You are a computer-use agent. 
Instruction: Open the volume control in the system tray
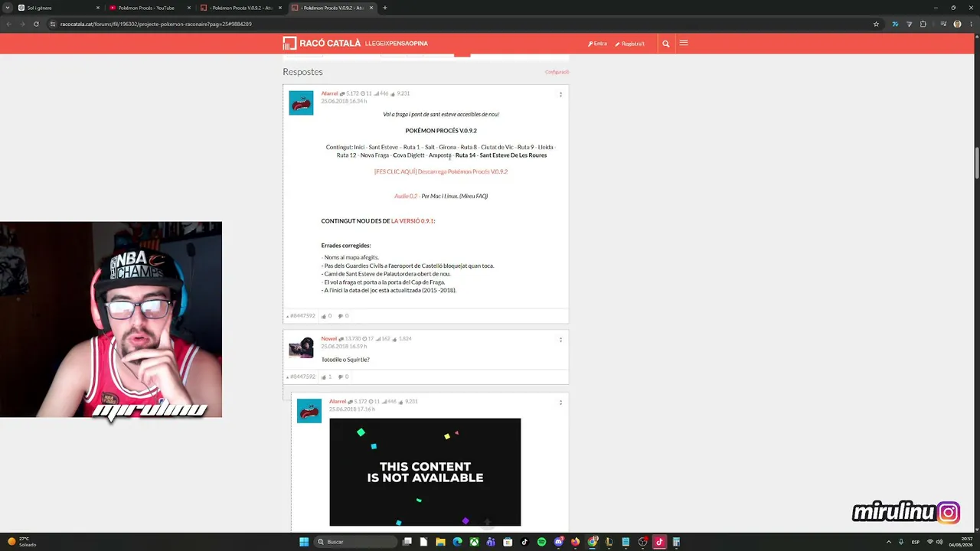tap(940, 542)
